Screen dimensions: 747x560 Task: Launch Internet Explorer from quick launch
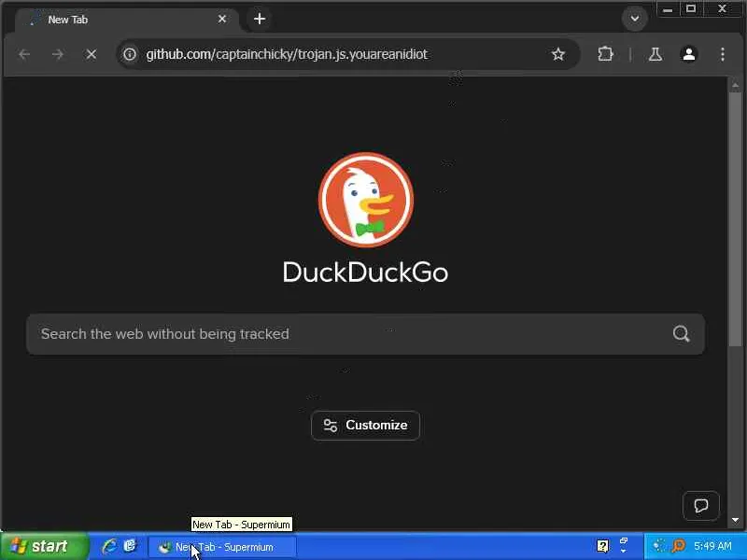(109, 546)
